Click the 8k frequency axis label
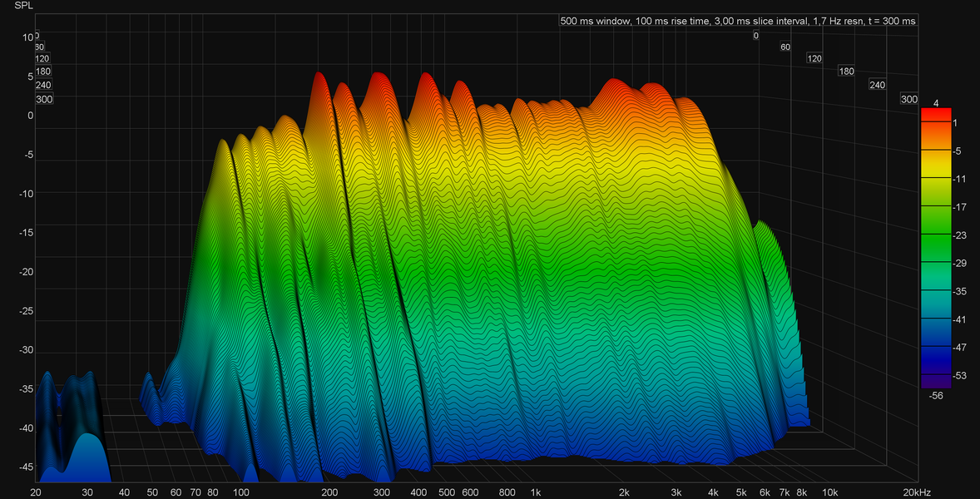This screenshot has height=499, width=980. (x=803, y=492)
